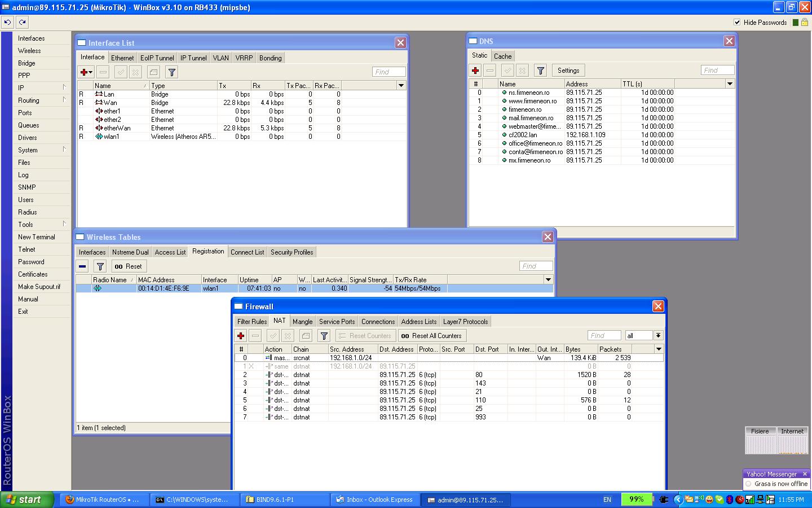Enable selected interface with checkmark icon
The width and height of the screenshot is (812, 508).
point(121,72)
